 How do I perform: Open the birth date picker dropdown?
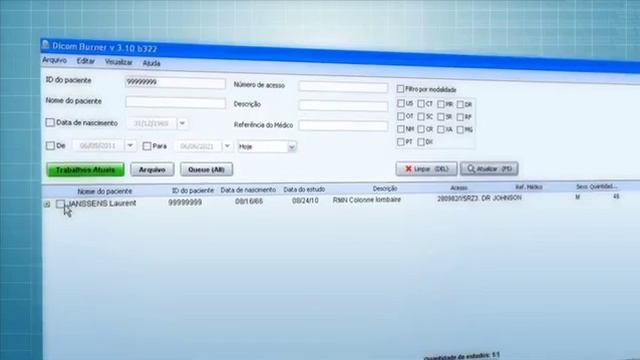click(182, 123)
